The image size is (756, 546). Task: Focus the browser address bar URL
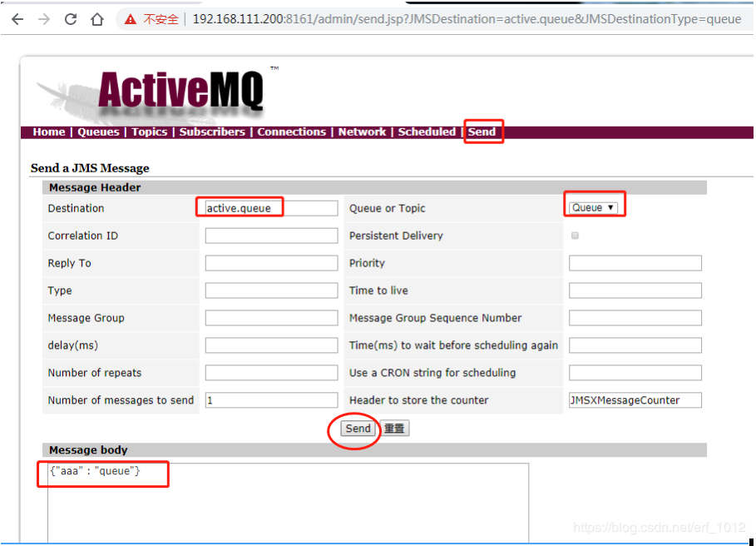[467, 19]
